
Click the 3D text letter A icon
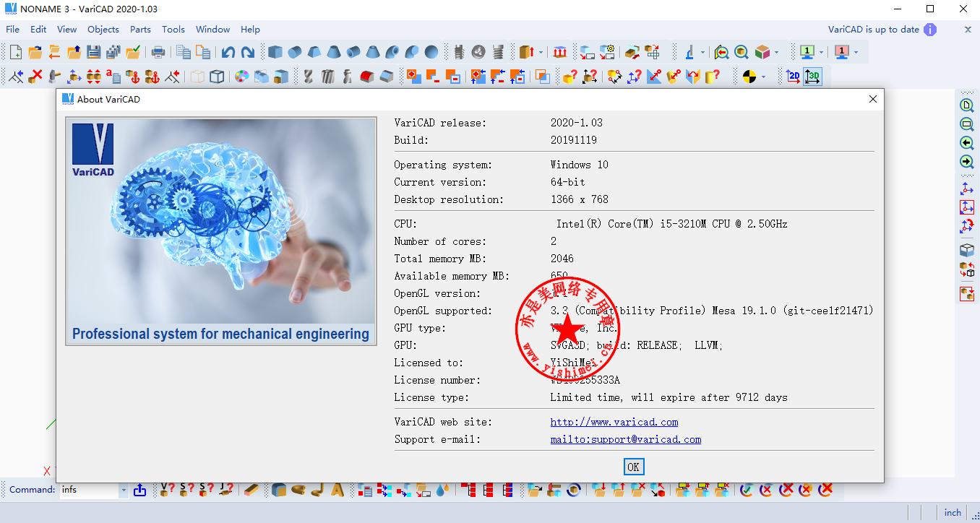pos(338,490)
